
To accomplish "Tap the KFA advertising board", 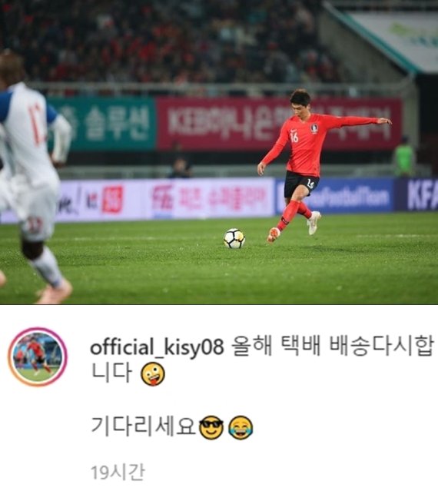I will 416,195.
